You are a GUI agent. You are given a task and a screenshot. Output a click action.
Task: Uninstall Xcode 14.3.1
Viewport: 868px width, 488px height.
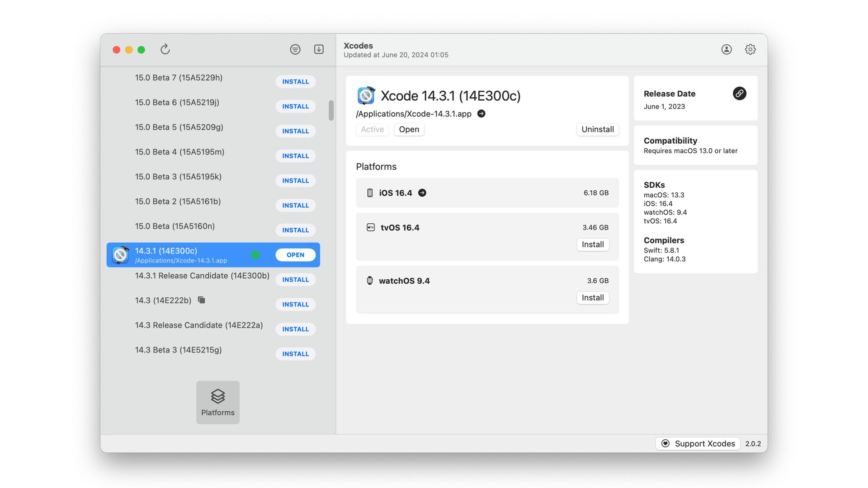pos(598,129)
